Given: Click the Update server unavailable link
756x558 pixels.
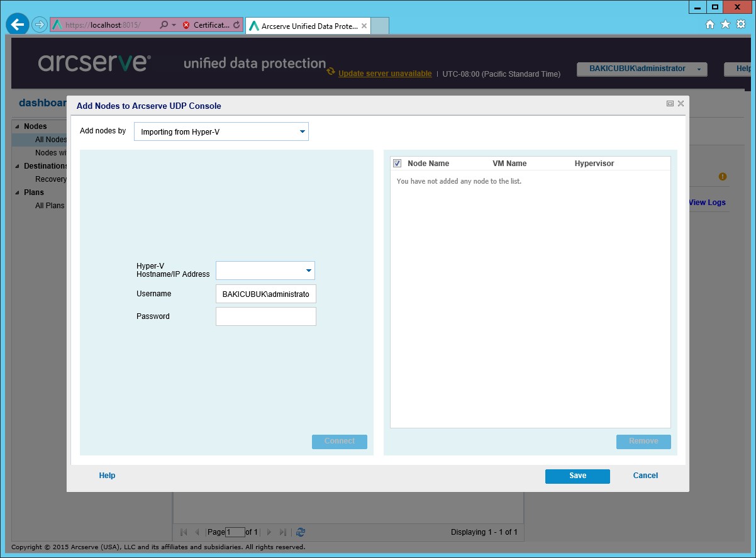Looking at the screenshot, I should tap(385, 74).
